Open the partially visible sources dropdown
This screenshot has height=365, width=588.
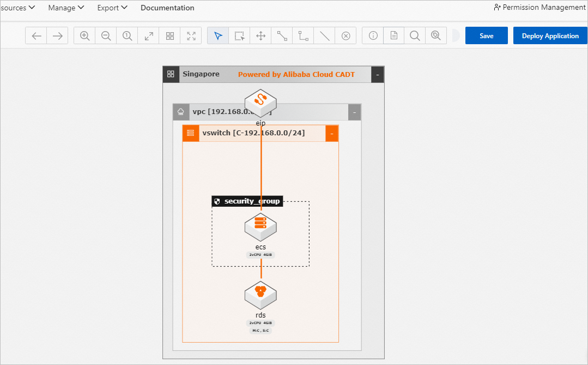click(17, 8)
